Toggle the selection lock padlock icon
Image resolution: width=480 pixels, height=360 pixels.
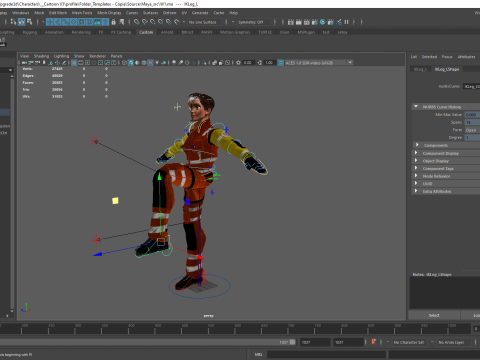[x=114, y=22]
